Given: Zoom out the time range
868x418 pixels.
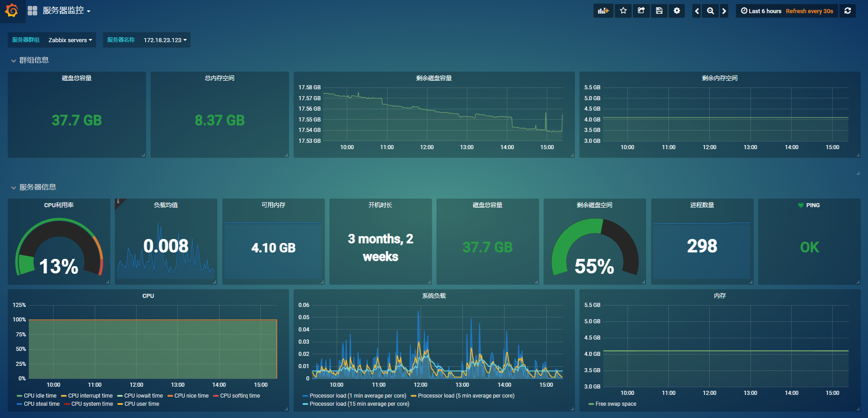Looking at the screenshot, I should coord(710,10).
